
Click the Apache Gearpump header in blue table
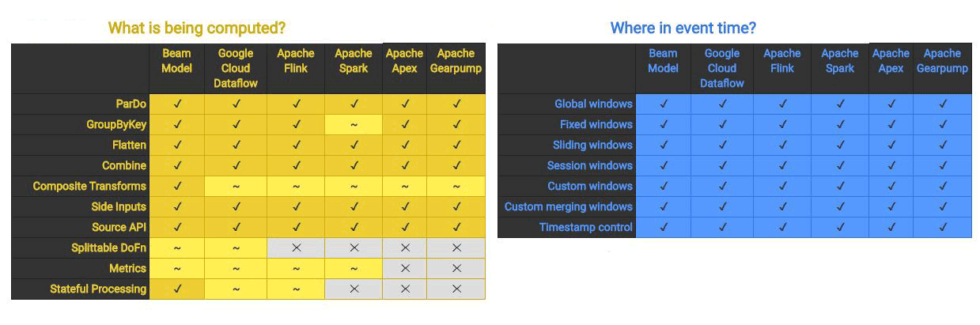pyautogui.click(x=942, y=61)
